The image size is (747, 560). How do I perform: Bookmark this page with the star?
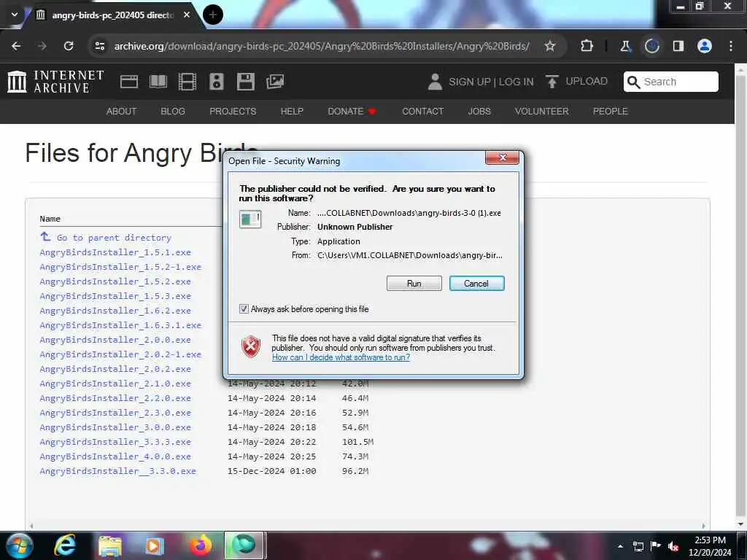(x=550, y=46)
